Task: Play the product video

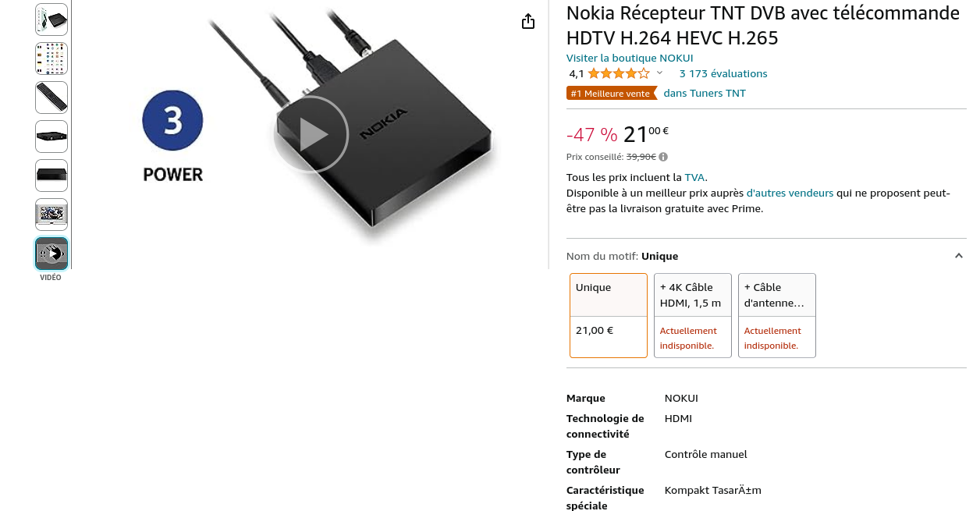Action: (x=311, y=135)
